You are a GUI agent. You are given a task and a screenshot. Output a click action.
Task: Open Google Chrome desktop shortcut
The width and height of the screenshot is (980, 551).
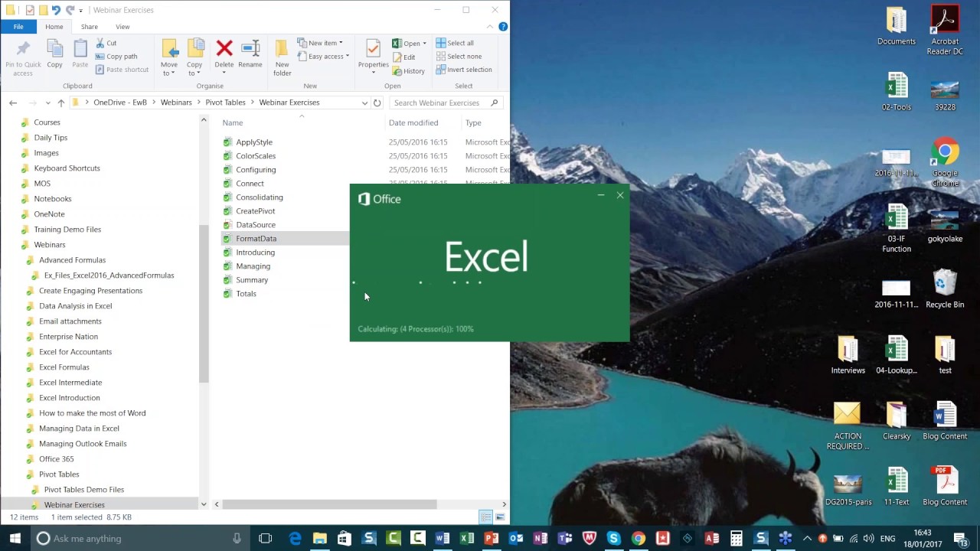pyautogui.click(x=945, y=161)
